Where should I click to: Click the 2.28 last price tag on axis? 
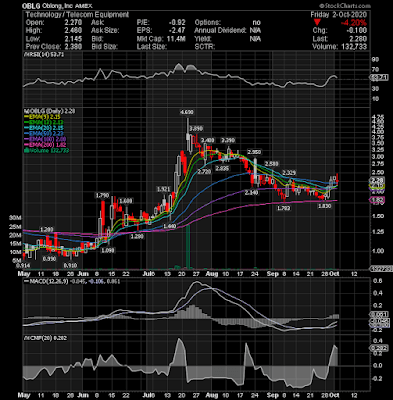tap(377, 180)
